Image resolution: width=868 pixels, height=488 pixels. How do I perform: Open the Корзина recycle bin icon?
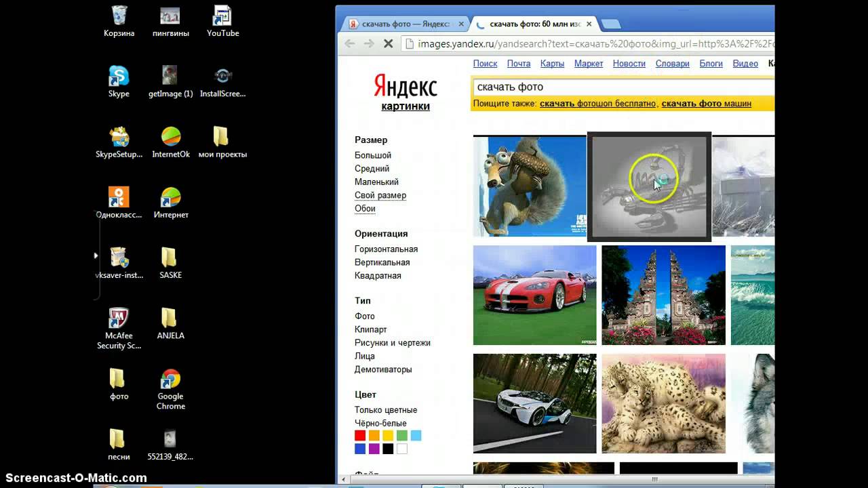click(119, 22)
